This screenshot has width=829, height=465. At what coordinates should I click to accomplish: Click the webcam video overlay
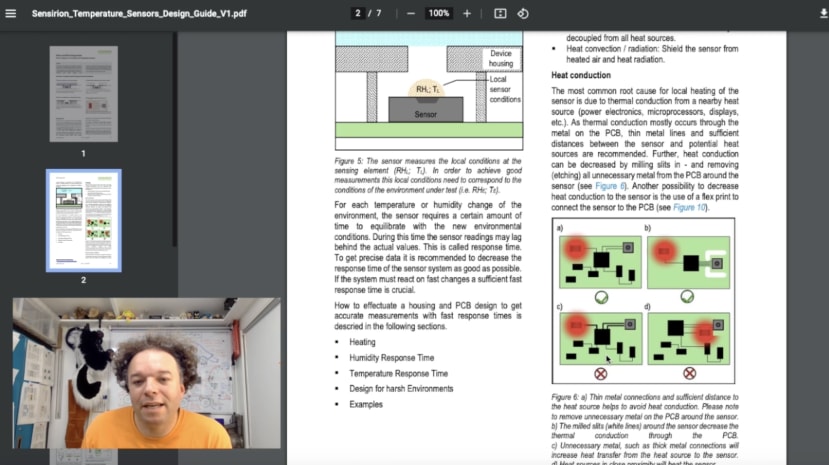click(x=146, y=373)
